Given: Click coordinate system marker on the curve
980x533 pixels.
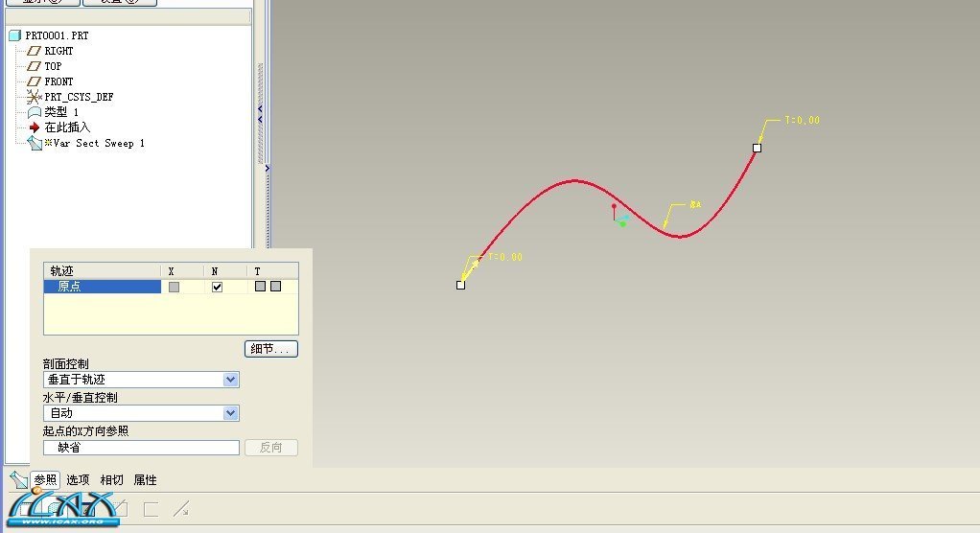Looking at the screenshot, I should pos(619,215).
